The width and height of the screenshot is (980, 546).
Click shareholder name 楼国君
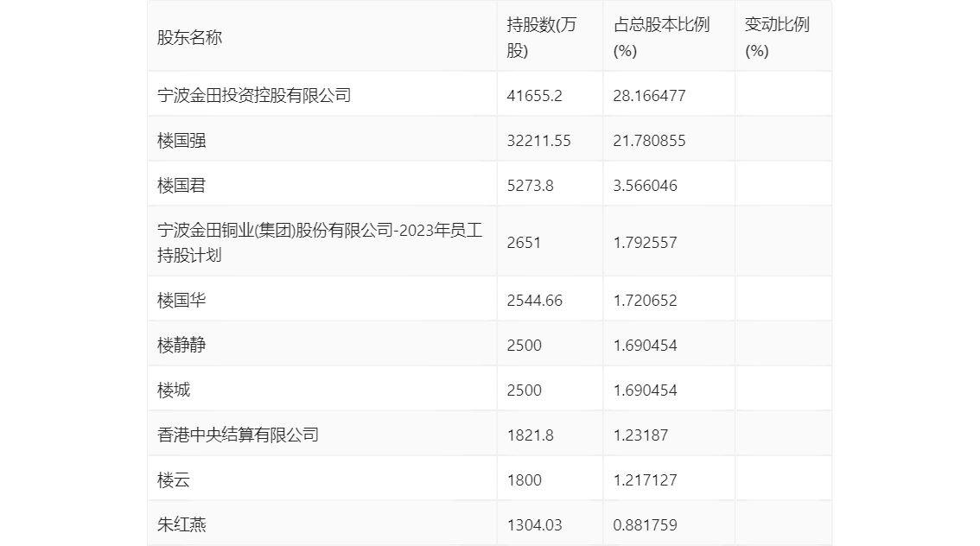point(181,186)
